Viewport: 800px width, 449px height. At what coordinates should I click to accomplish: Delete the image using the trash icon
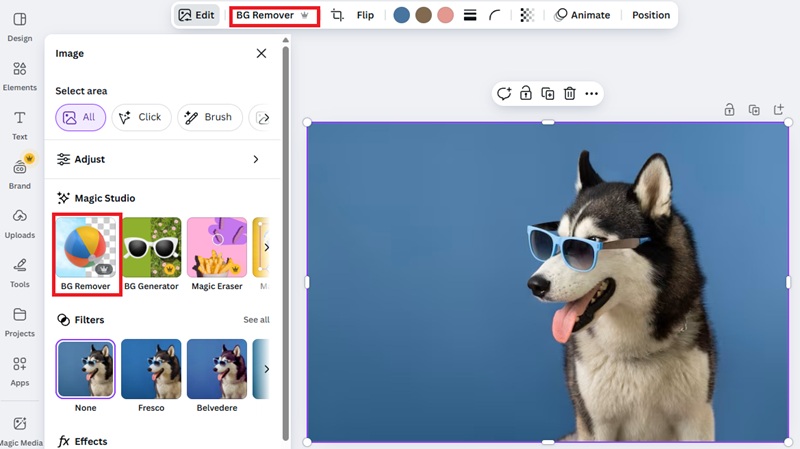[x=569, y=94]
